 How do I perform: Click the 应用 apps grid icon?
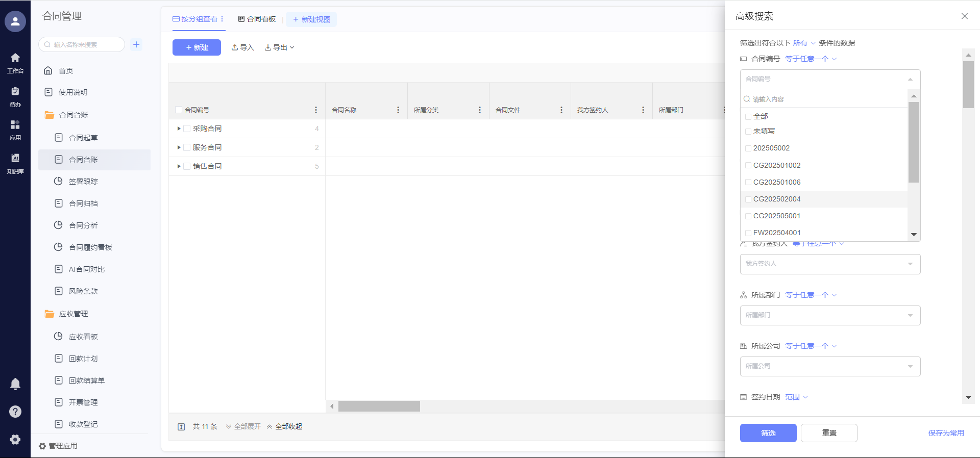[15, 130]
